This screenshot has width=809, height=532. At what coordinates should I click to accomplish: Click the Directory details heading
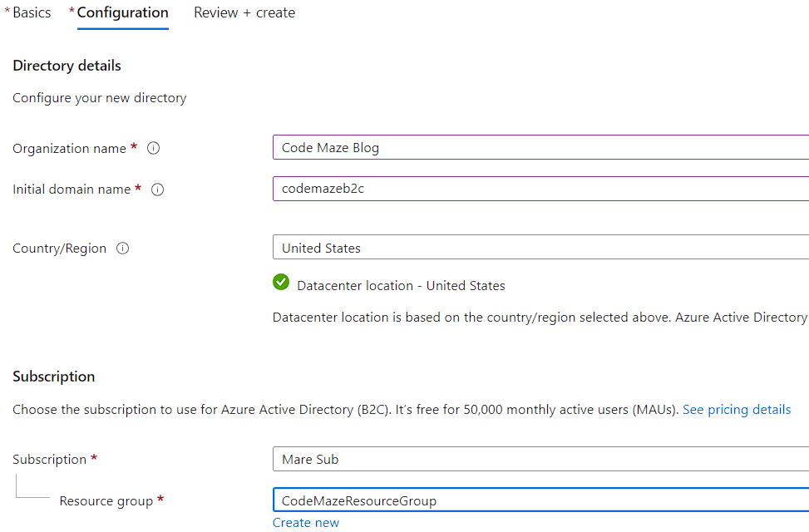pos(67,66)
